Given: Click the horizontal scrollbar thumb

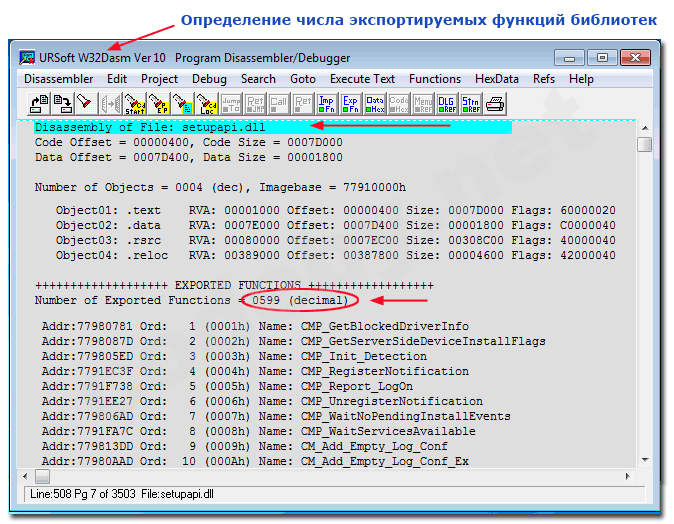Looking at the screenshot, I should (x=42, y=476).
